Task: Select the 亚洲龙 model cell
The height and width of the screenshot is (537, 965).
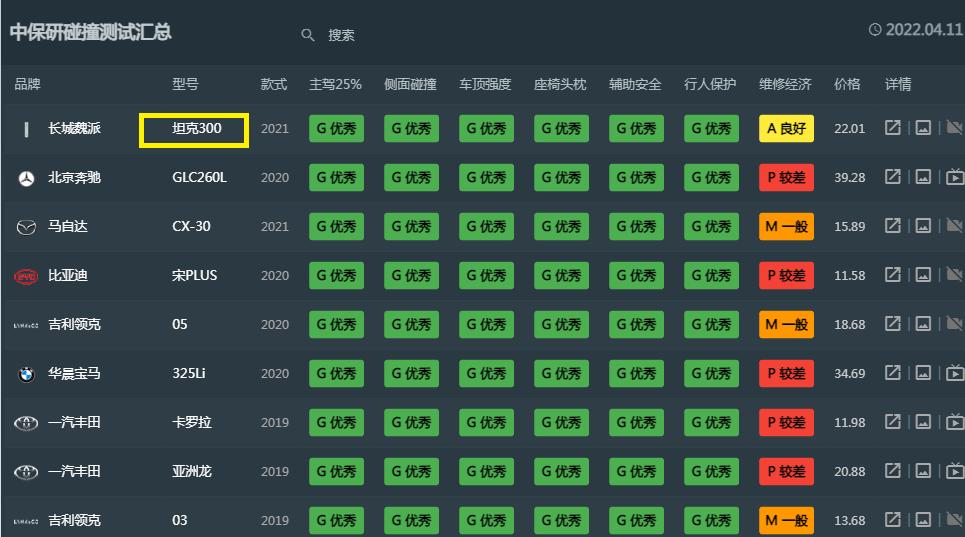Action: click(x=192, y=471)
